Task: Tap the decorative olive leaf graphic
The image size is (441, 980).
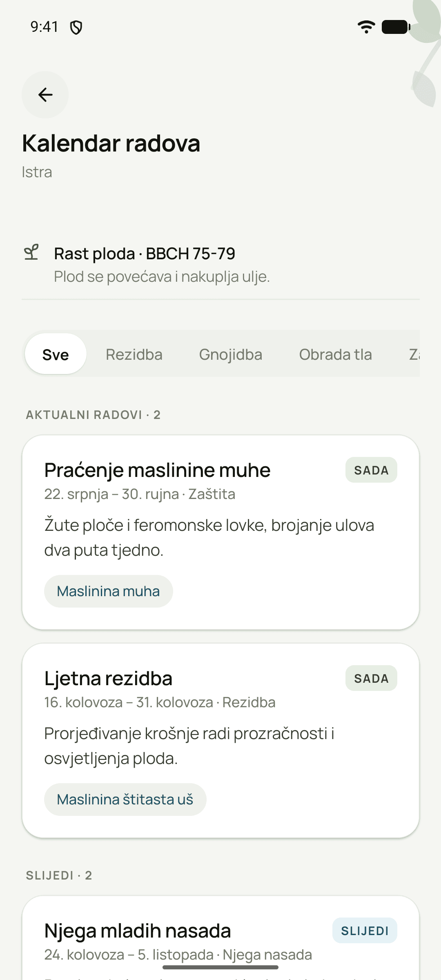Action: [425, 53]
